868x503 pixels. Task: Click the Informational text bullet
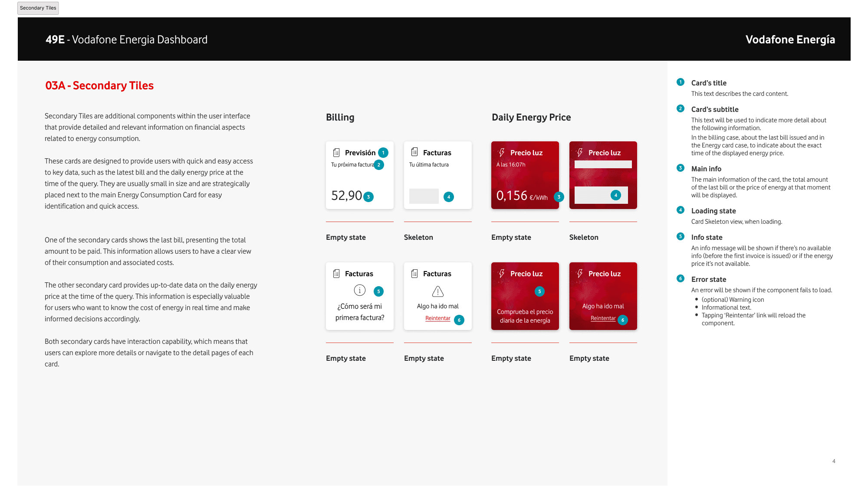(727, 307)
